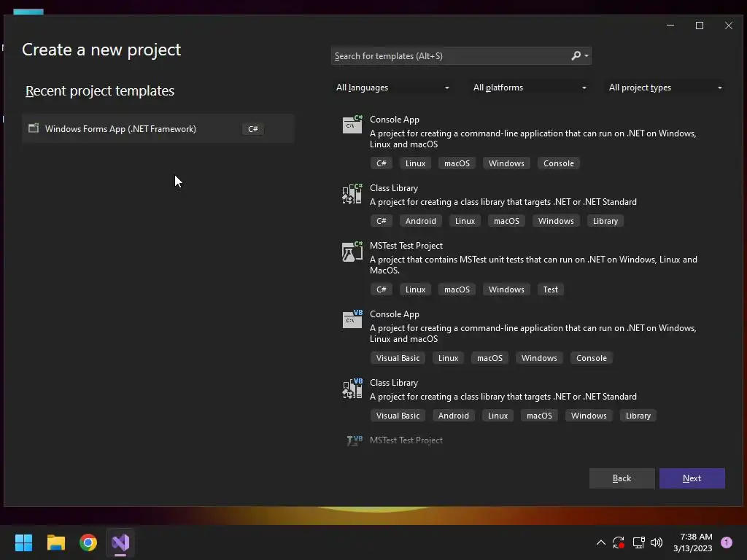The image size is (747, 560).
Task: Open the network settings tray icon
Action: pyautogui.click(x=638, y=542)
